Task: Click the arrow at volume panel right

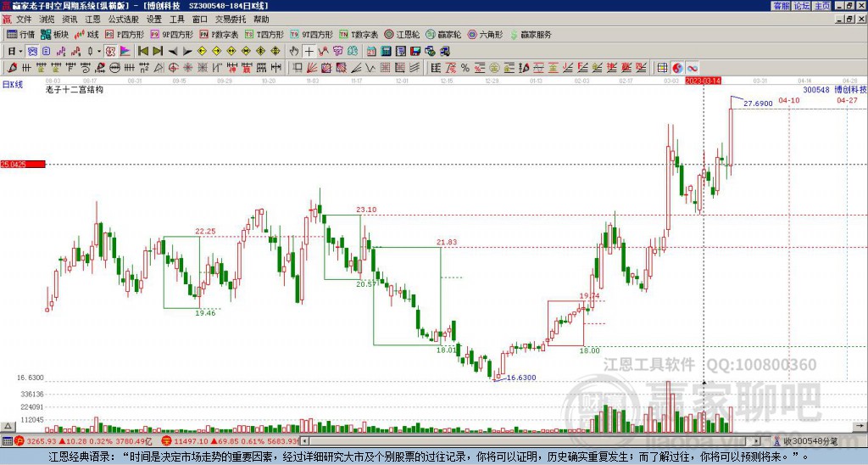Action: point(860,427)
